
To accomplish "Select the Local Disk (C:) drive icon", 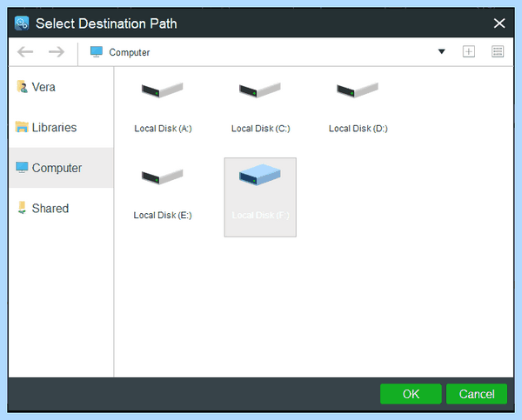I will [x=259, y=90].
